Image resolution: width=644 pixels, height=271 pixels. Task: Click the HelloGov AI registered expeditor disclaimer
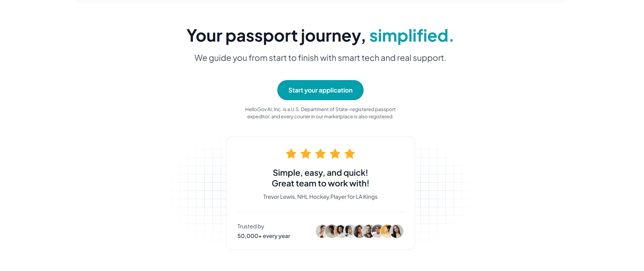(x=320, y=113)
